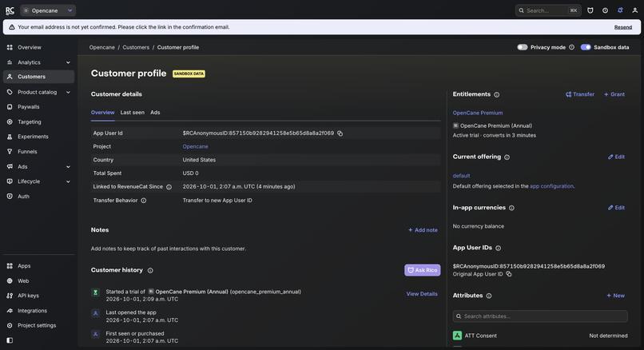Open Apps in the sidebar
Screen dimensions: 644x350
[x=38, y=266]
